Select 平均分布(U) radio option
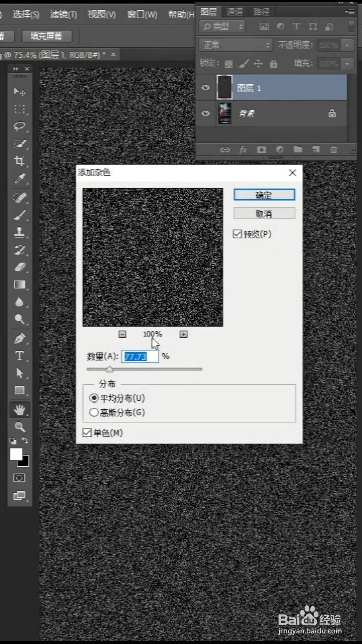This screenshot has height=644, width=362. 94,398
